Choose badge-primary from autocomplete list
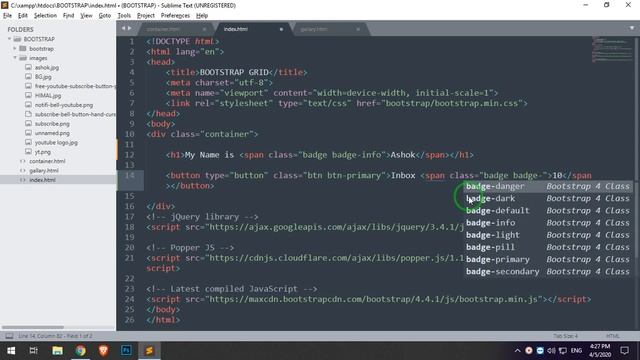This screenshot has height=360, width=640. (x=548, y=260)
